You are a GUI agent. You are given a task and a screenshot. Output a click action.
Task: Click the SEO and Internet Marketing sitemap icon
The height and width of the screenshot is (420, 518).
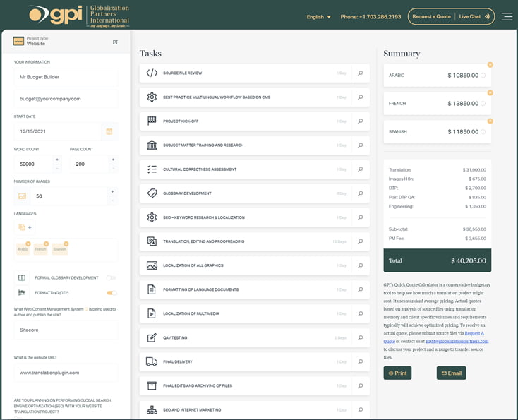pos(152,409)
